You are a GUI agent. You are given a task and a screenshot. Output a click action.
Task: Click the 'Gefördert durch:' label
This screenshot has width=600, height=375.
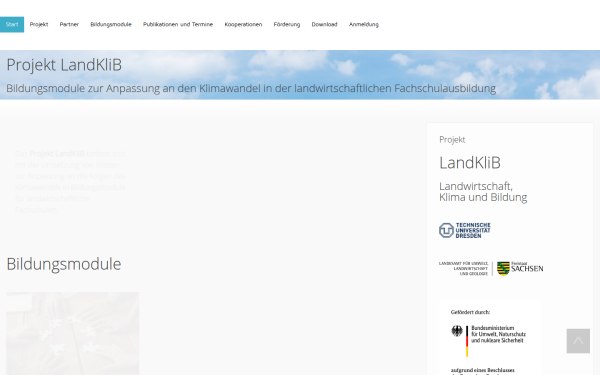pyautogui.click(x=470, y=312)
